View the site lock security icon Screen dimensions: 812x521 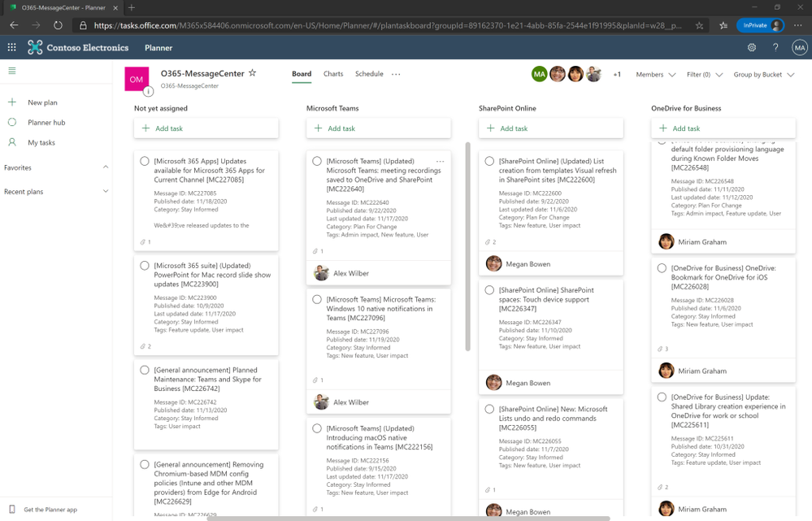(x=83, y=25)
